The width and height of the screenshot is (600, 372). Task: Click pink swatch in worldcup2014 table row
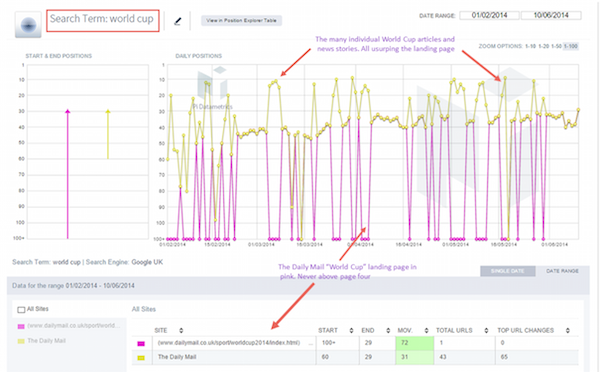pos(141,344)
